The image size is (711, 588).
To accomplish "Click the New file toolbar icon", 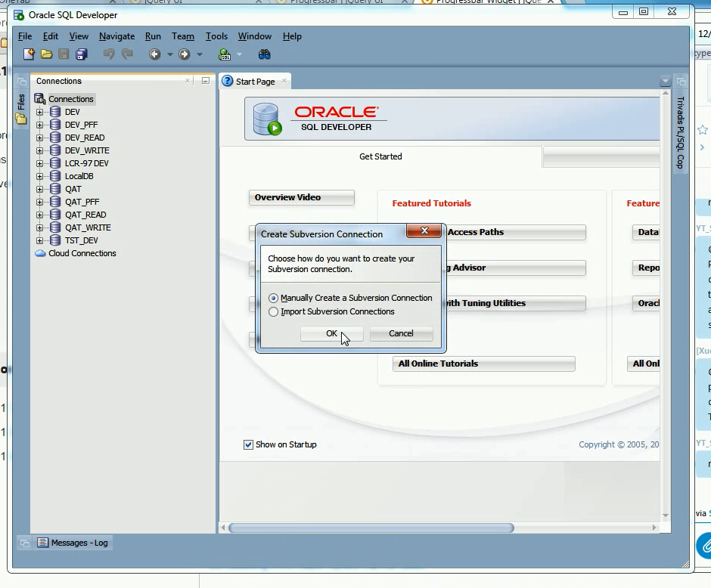I will (x=29, y=54).
